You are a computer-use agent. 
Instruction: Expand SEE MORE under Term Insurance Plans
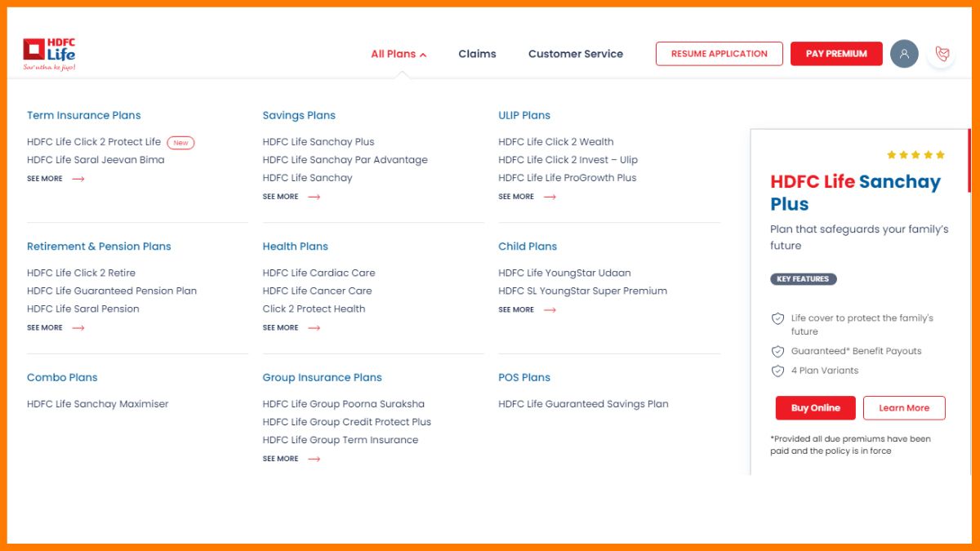pos(55,178)
